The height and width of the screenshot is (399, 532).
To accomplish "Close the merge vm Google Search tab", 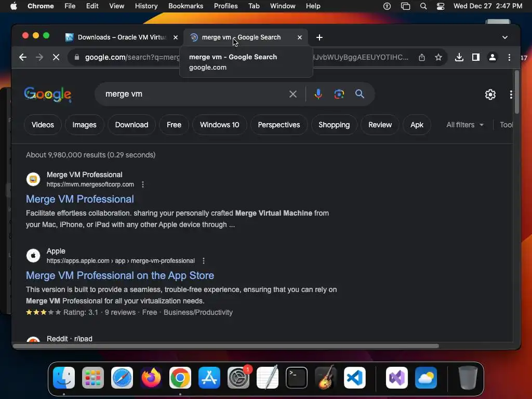I will point(300,37).
